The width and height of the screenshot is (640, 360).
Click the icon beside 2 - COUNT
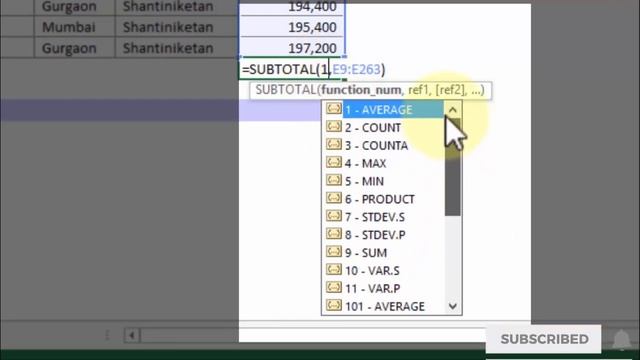(334, 127)
